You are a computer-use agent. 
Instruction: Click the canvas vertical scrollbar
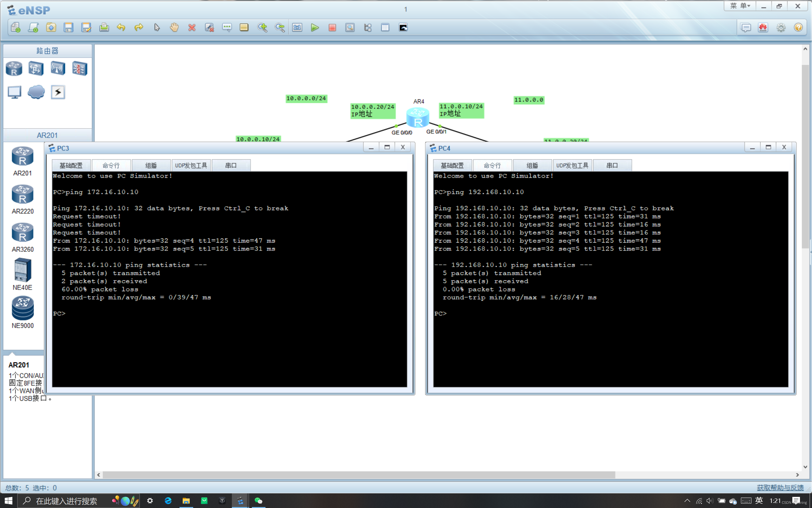[x=805, y=156]
